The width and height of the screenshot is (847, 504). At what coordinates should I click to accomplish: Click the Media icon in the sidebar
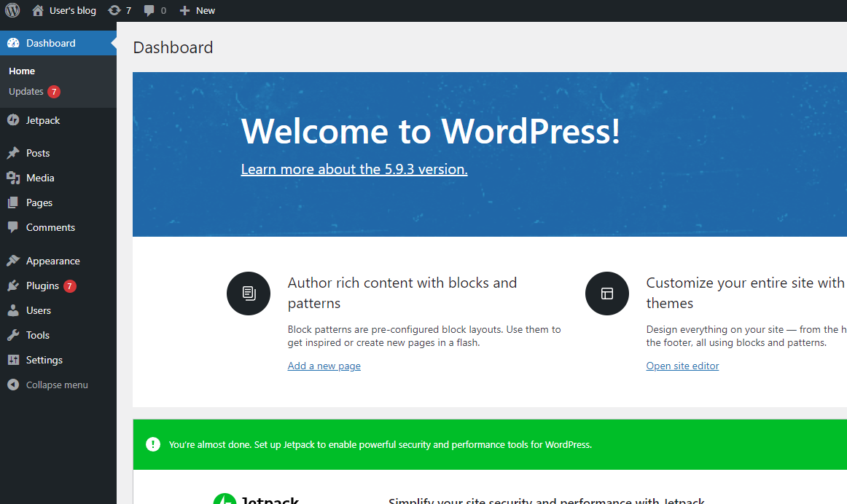[x=14, y=178]
